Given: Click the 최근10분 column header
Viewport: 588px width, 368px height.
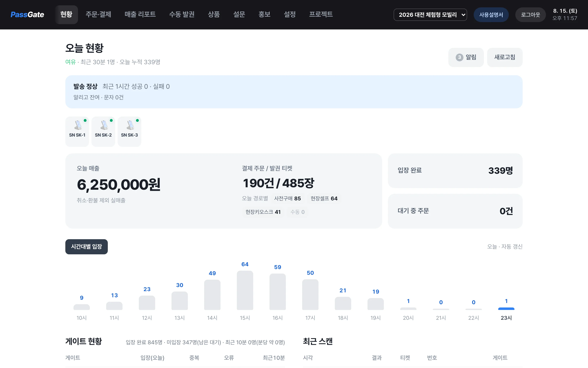Looking at the screenshot, I should click(274, 358).
